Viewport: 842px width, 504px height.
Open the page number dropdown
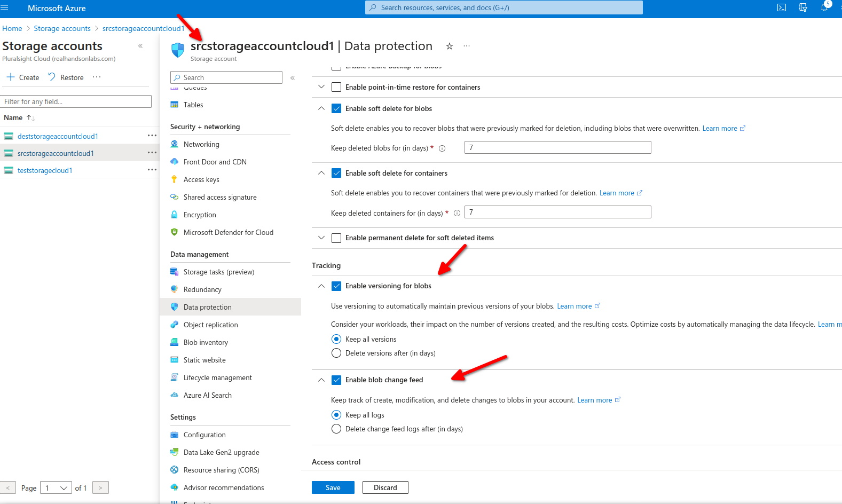click(x=56, y=488)
